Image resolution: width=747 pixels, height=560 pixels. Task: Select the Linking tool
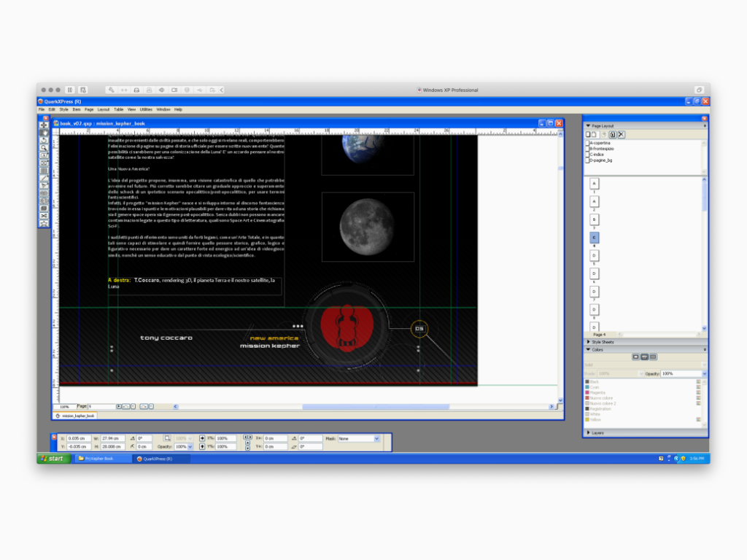click(44, 193)
